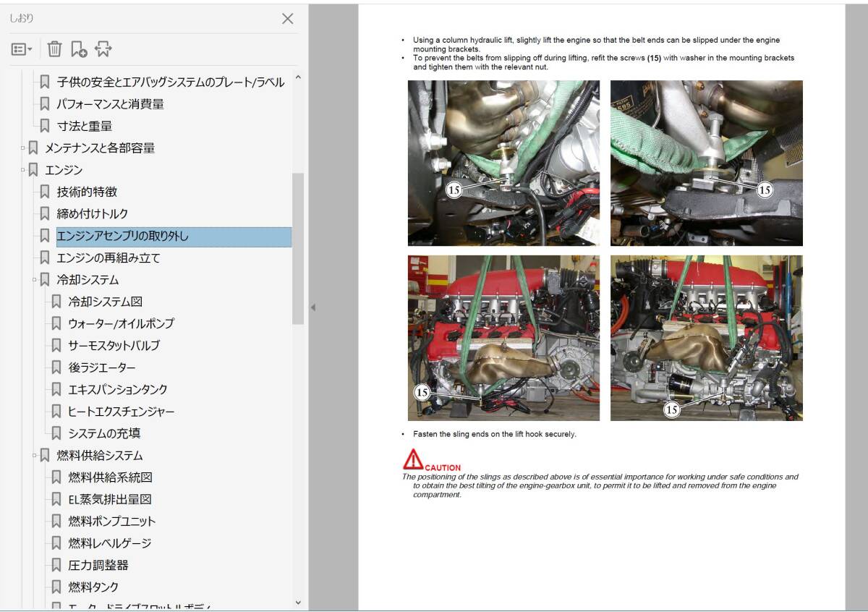Click bookmarks panel scroll up arrow
The height and width of the screenshot is (612, 868).
click(x=298, y=77)
